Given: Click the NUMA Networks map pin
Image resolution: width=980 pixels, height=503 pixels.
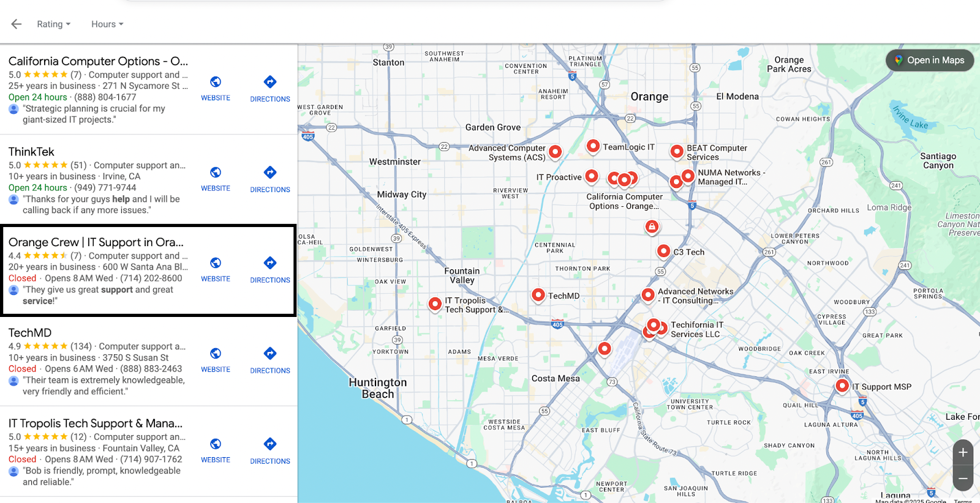Looking at the screenshot, I should point(688,176).
